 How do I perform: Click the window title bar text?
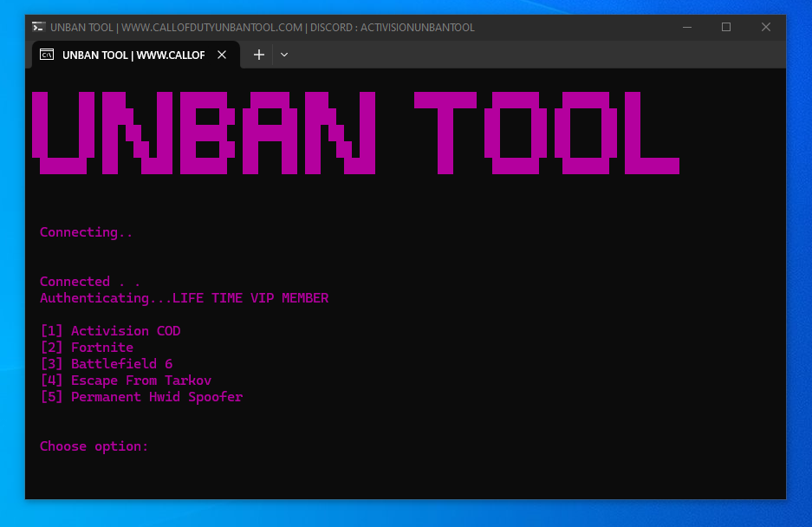click(x=262, y=28)
